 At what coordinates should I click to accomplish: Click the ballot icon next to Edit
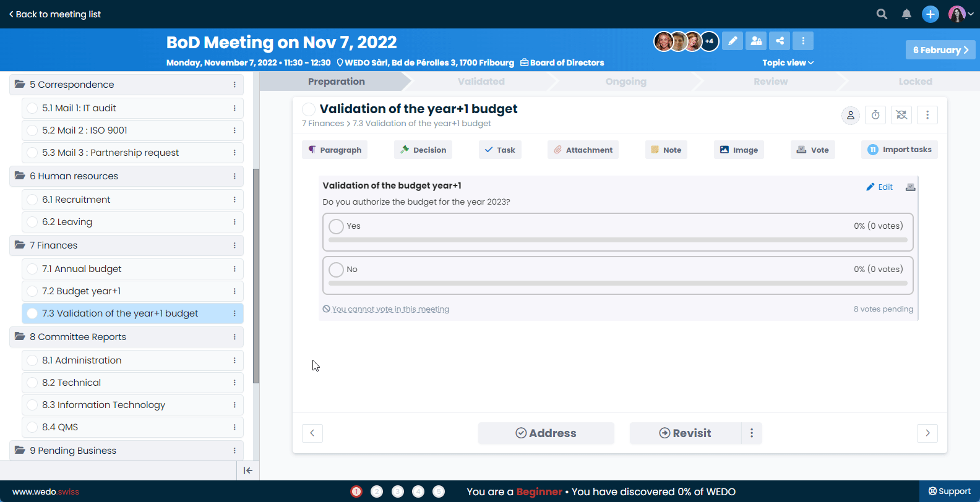tap(911, 187)
